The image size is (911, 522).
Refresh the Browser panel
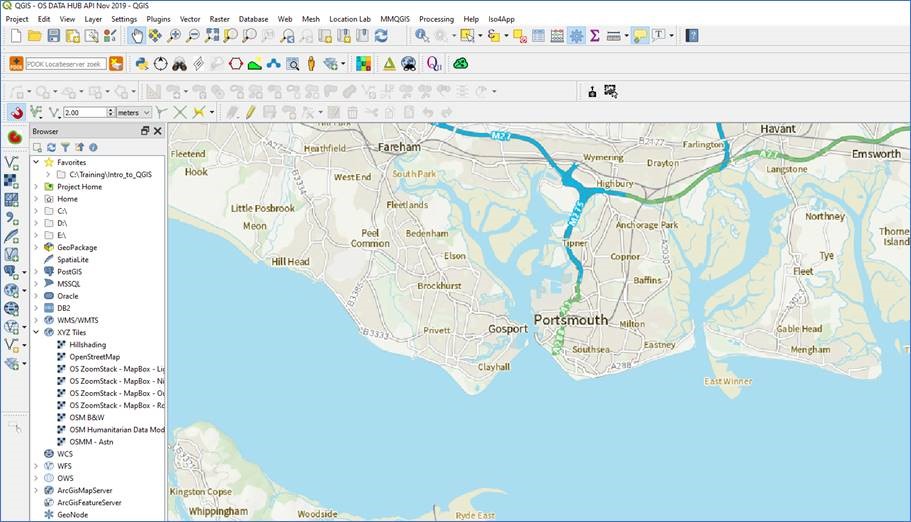pos(51,148)
